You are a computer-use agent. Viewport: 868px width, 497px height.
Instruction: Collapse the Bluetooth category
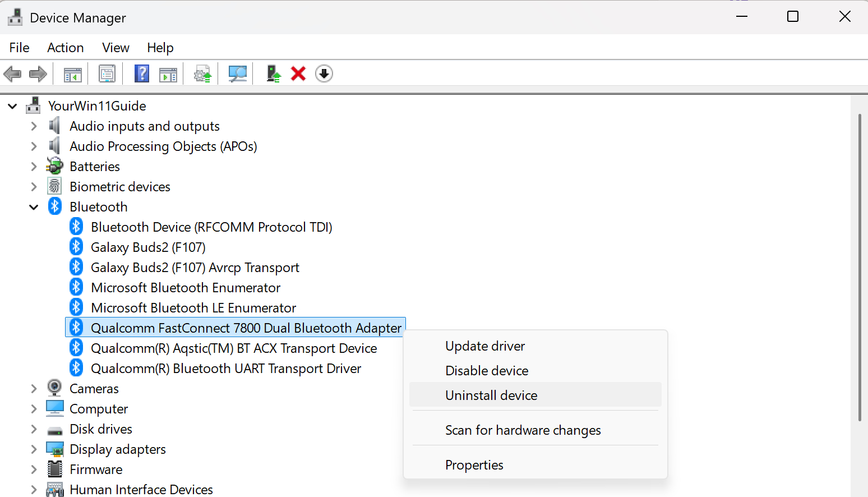click(x=34, y=206)
